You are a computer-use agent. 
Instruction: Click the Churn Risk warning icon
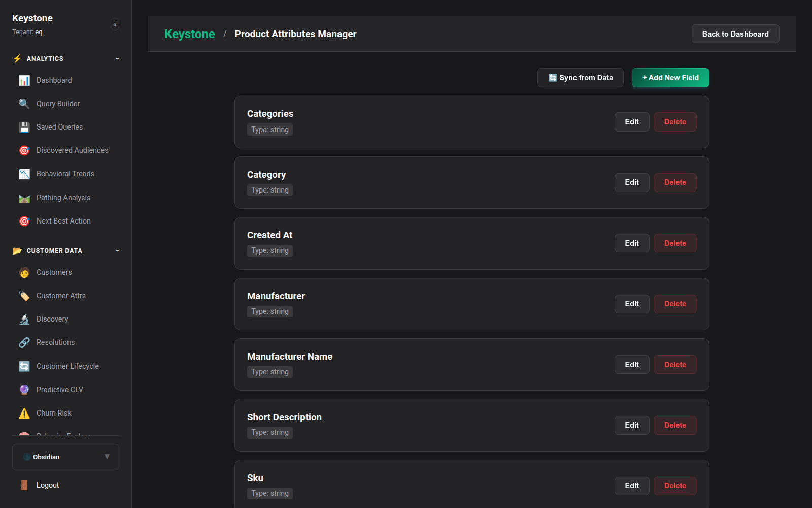24,414
